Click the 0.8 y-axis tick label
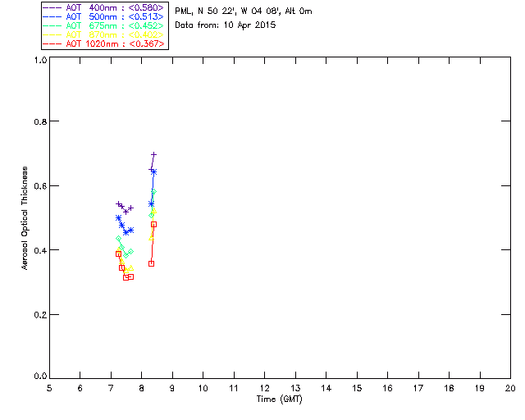This screenshot has width=525, height=420. click(x=40, y=121)
